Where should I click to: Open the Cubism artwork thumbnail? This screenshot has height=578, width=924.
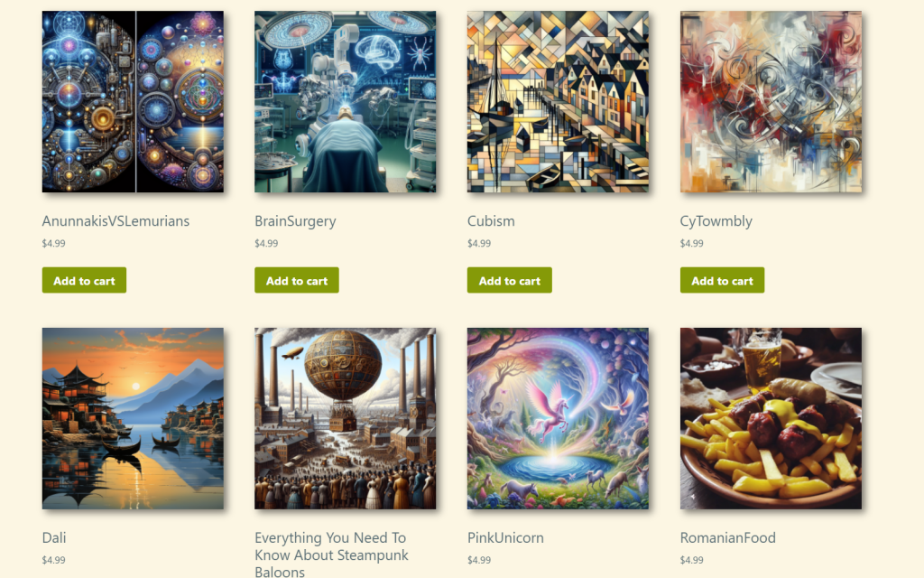pyautogui.click(x=558, y=101)
